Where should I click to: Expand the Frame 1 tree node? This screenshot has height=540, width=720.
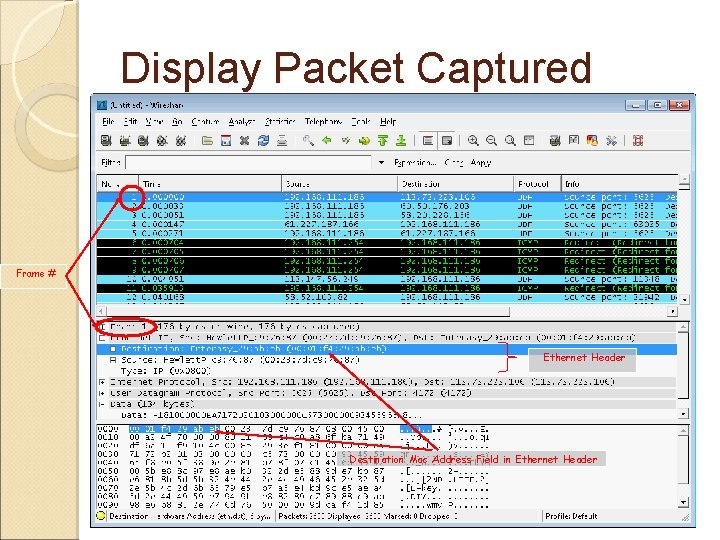[102, 327]
